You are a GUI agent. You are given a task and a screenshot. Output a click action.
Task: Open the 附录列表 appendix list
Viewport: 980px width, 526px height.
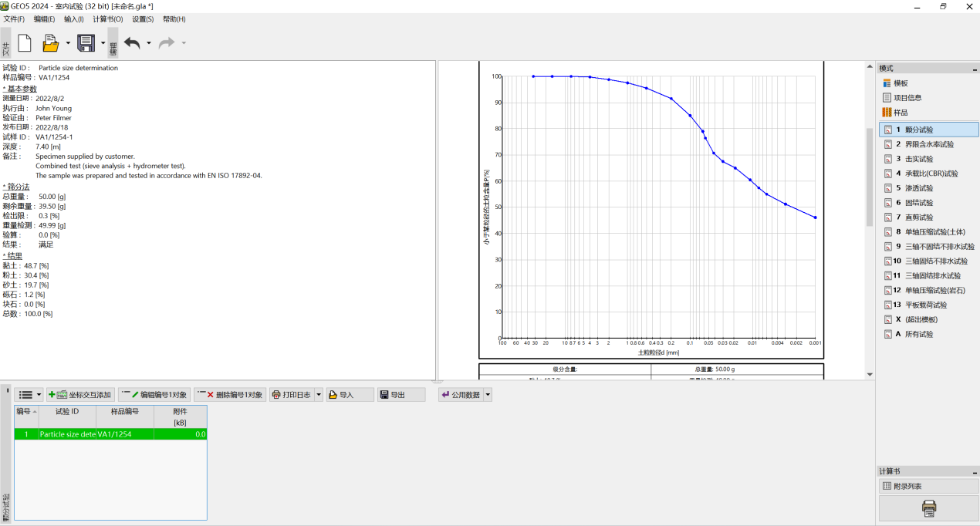pos(929,486)
